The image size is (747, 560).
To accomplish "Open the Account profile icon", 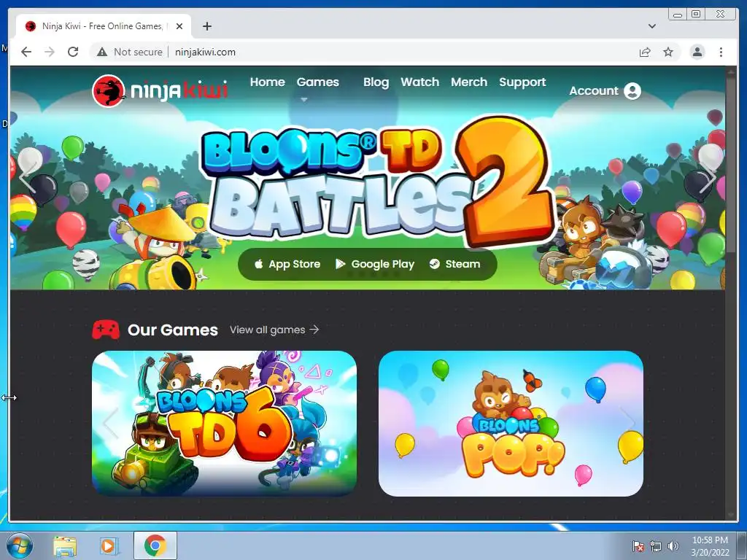I will click(x=632, y=91).
